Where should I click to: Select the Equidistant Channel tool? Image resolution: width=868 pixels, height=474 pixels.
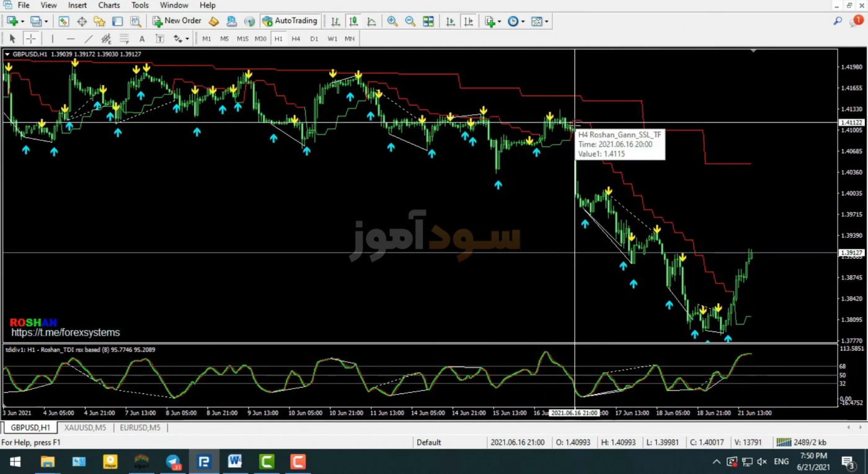pyautogui.click(x=106, y=38)
